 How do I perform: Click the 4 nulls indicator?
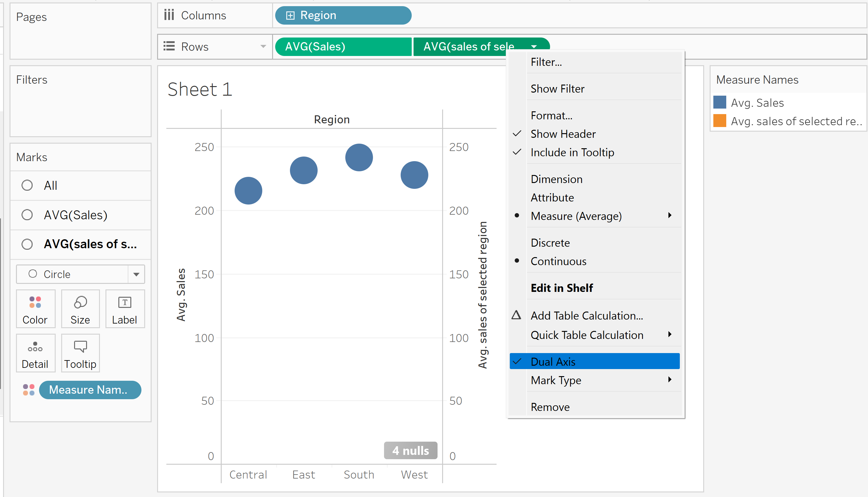click(410, 451)
